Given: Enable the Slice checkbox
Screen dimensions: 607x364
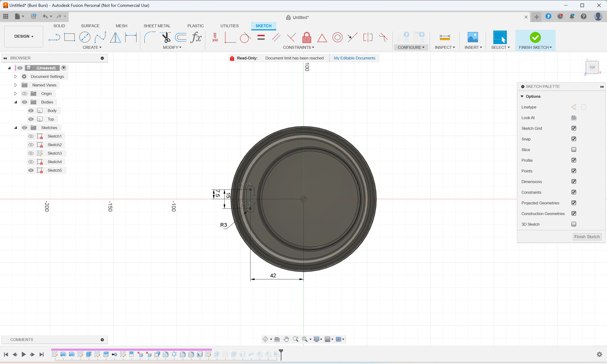Looking at the screenshot, I should pyautogui.click(x=574, y=150).
